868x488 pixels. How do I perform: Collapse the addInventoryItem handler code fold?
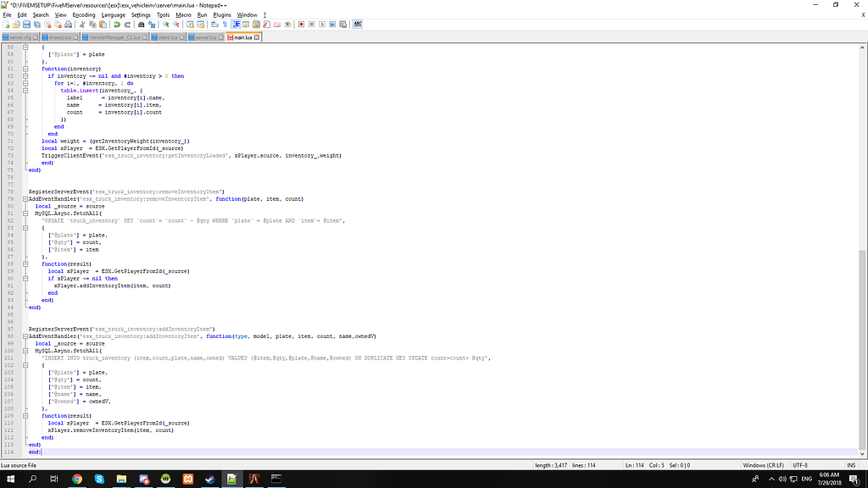point(25,336)
